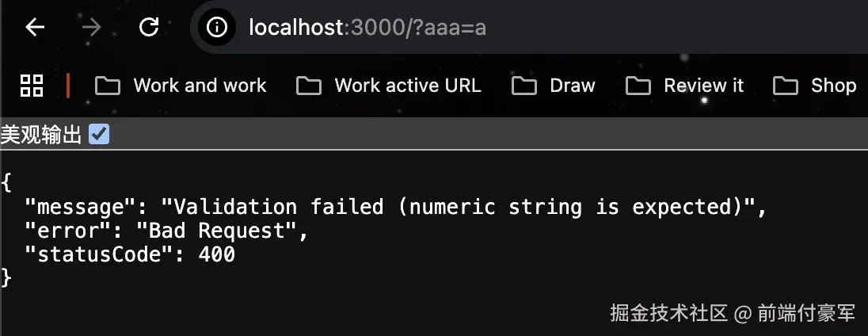Go back to the previous page

tap(35, 28)
